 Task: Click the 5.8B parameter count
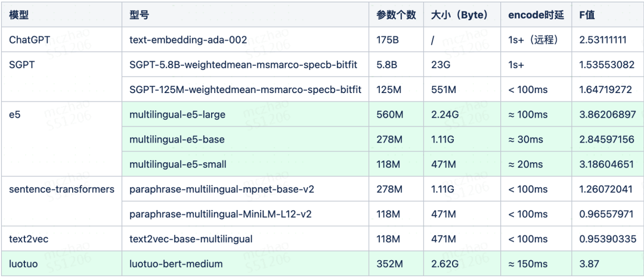click(x=387, y=65)
